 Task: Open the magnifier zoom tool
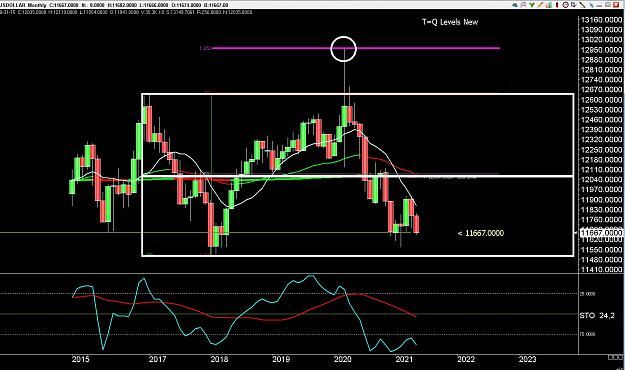[x=523, y=5]
